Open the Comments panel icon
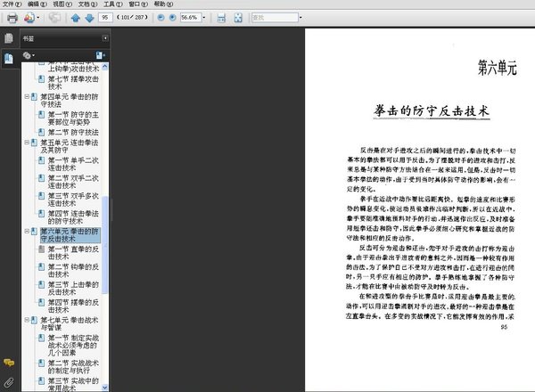Viewport: 535px width, 392px height. point(9,363)
